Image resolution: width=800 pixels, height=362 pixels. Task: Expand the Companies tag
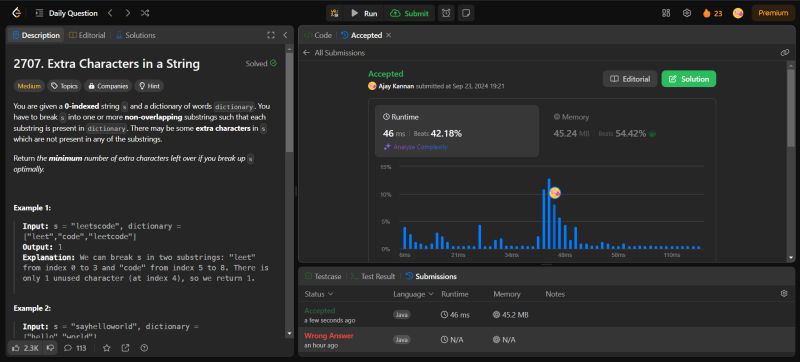coord(108,86)
